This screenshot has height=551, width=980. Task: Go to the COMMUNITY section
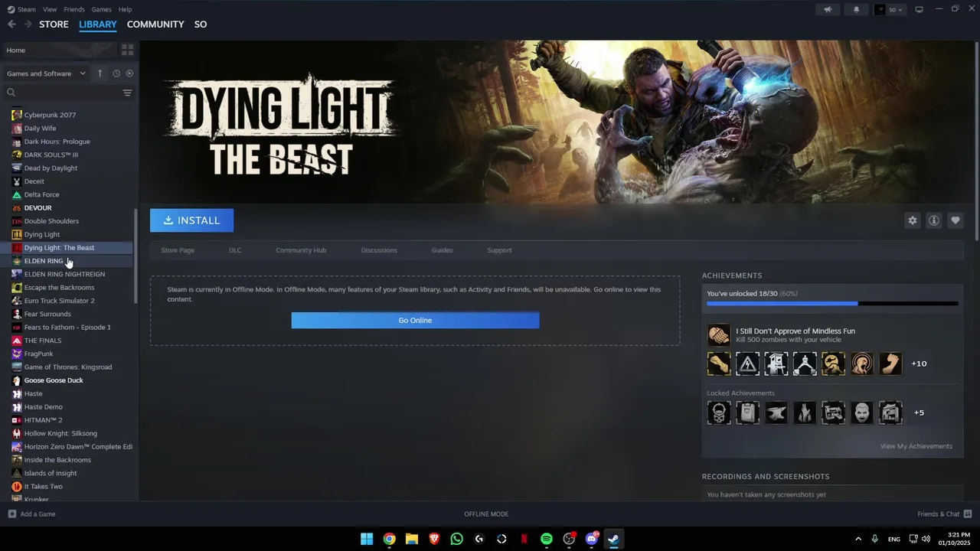click(155, 24)
